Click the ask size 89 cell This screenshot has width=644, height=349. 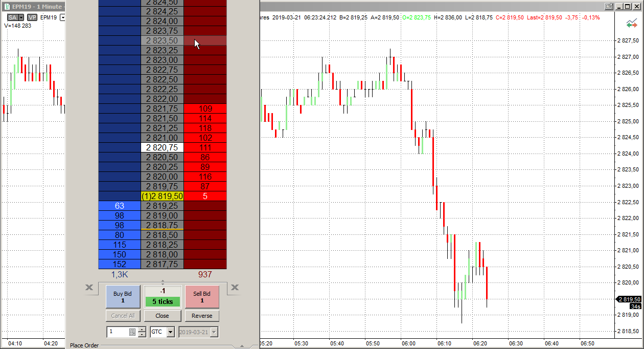tap(205, 167)
